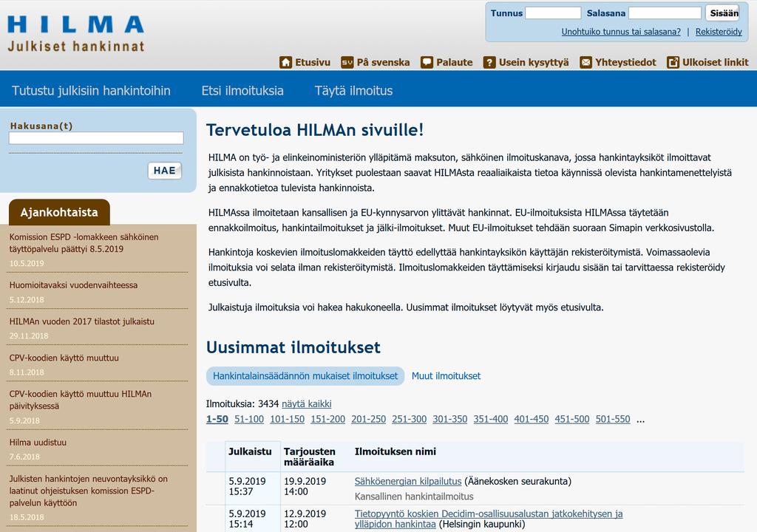This screenshot has width=757, height=532.
Task: Open Tutustu julkisiin hankintoihin menu
Action: [x=91, y=91]
